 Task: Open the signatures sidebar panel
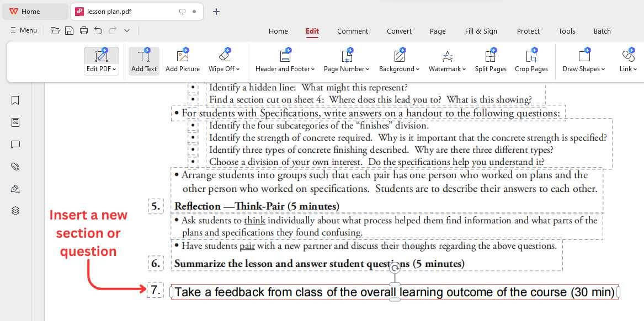click(x=15, y=189)
